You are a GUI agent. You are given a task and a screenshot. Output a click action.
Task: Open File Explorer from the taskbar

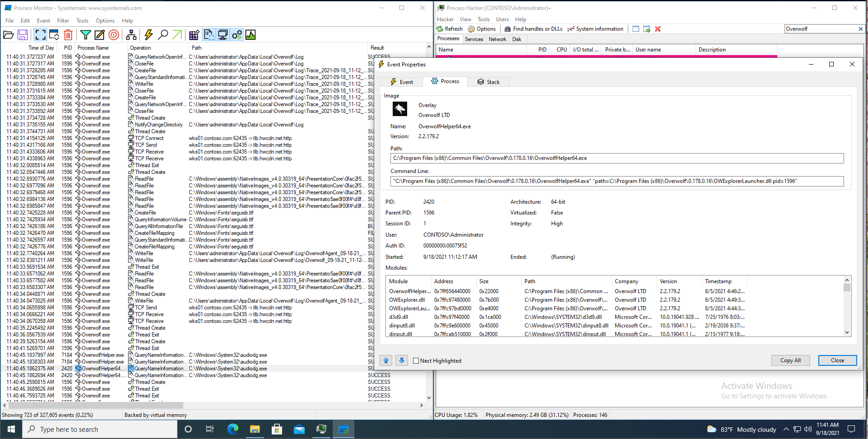point(255,429)
